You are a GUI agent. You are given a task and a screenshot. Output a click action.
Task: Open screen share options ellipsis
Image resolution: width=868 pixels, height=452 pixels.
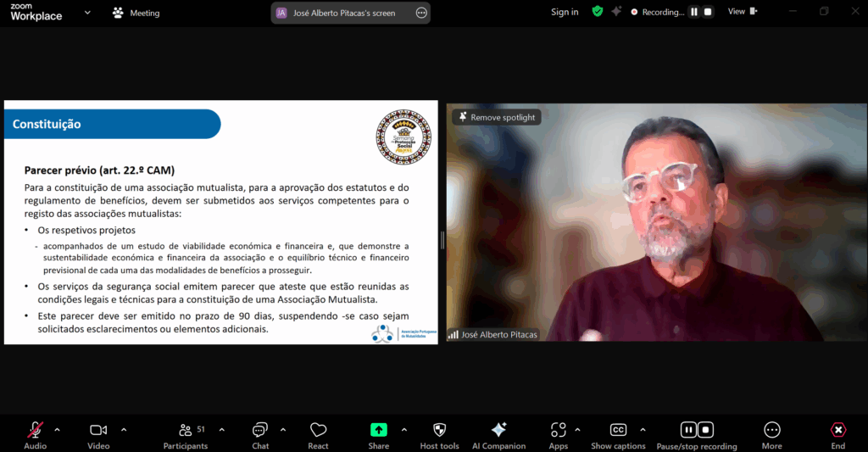point(421,13)
